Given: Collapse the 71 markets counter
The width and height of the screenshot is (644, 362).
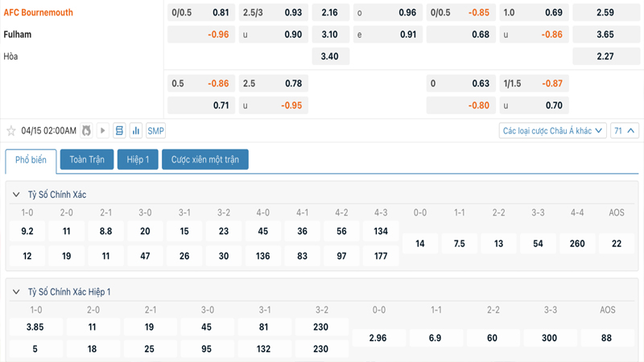Looking at the screenshot, I should 625,131.
